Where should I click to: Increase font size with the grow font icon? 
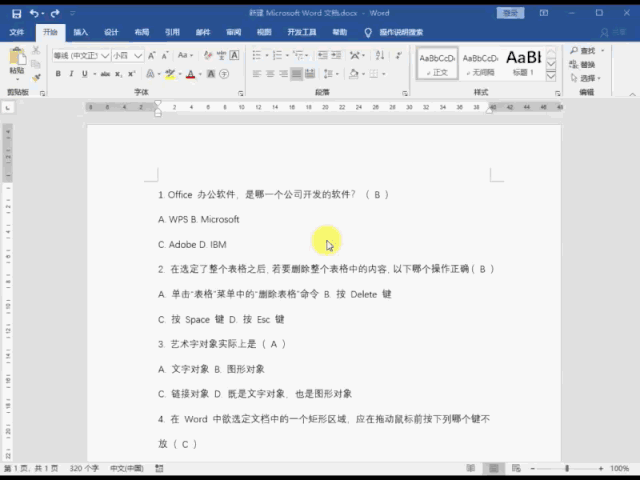coord(151,55)
